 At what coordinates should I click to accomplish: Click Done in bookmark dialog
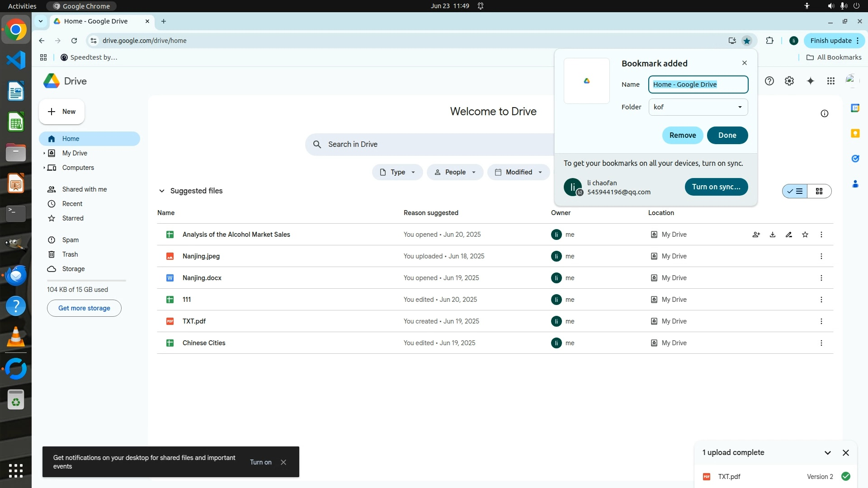tap(727, 135)
